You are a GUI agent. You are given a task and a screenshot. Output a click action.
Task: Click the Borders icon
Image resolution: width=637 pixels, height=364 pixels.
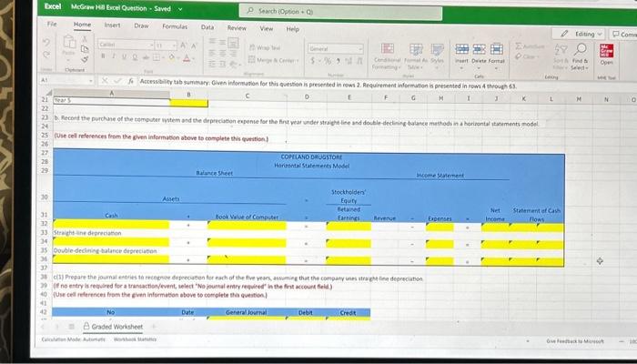click(x=157, y=57)
